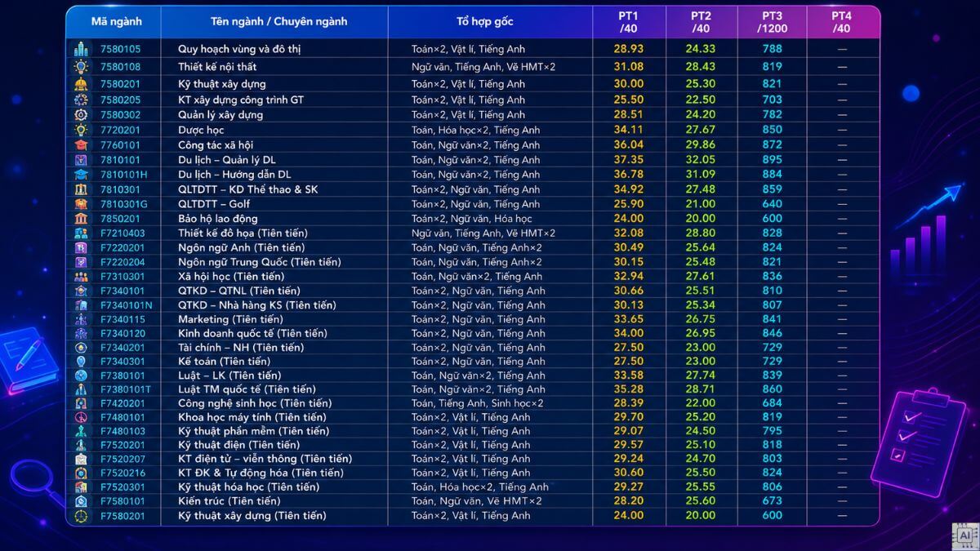Click the PT3 score 895 value

point(773,159)
